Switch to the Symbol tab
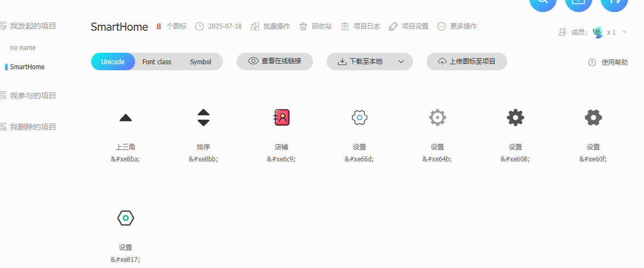Viewport: 644px width, 268px height. (200, 62)
